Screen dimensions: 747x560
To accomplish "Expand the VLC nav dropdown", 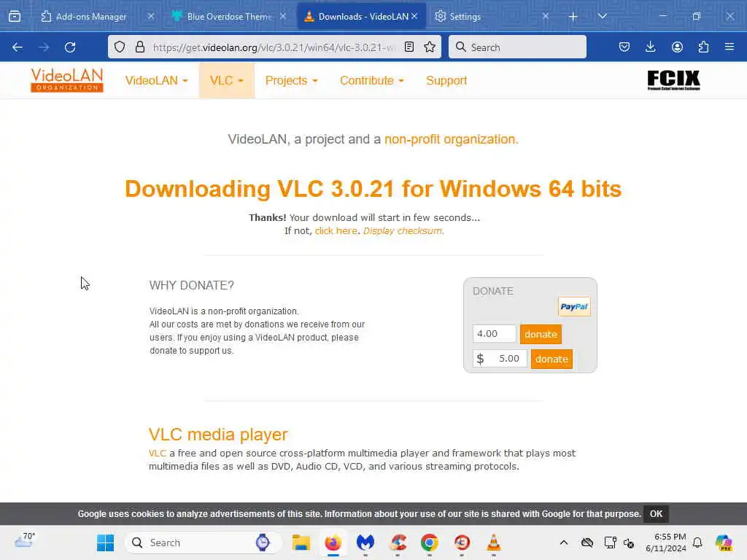I will pos(227,80).
